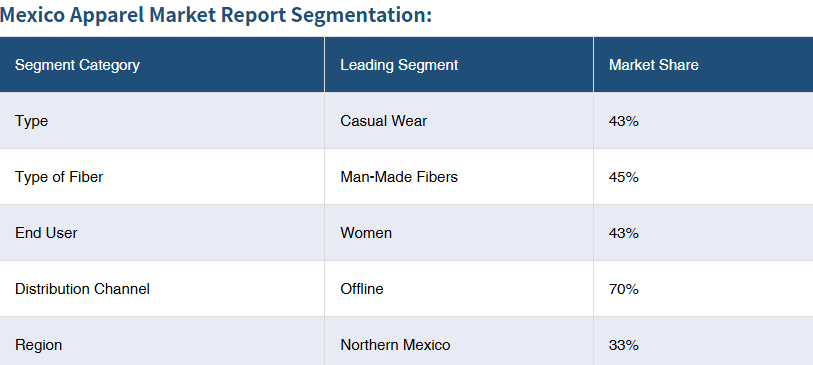This screenshot has height=365, width=813.
Task: Click the 'Man-Made Fibers' cell
Action: (x=459, y=177)
